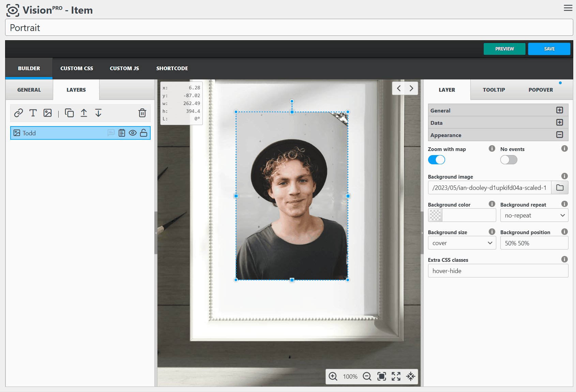This screenshot has width=576, height=392.
Task: Zoom out on the canvas
Action: (x=367, y=376)
